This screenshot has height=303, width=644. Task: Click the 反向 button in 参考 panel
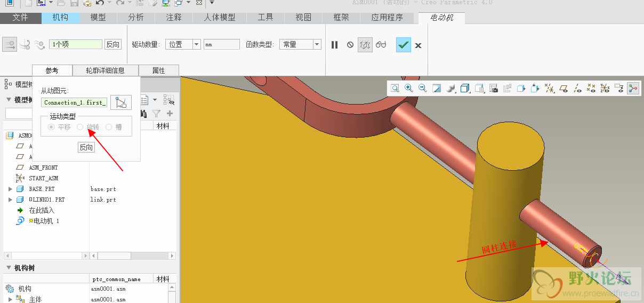tap(86, 147)
